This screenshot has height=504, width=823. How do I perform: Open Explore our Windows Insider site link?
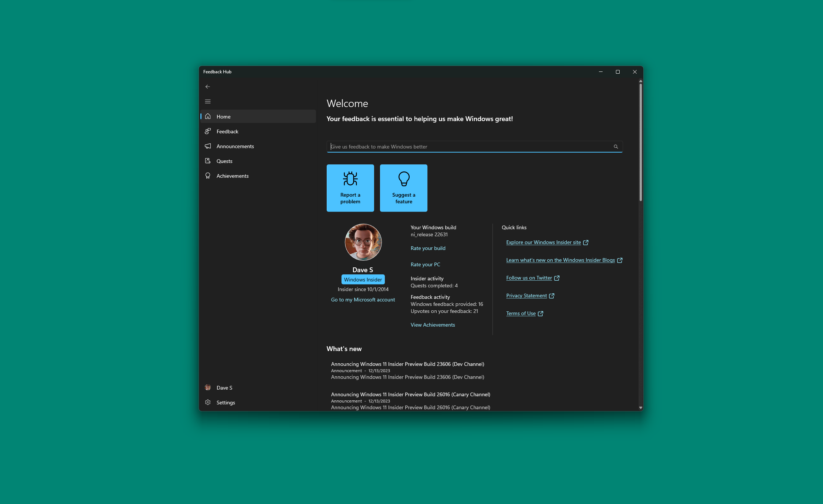[x=543, y=242]
